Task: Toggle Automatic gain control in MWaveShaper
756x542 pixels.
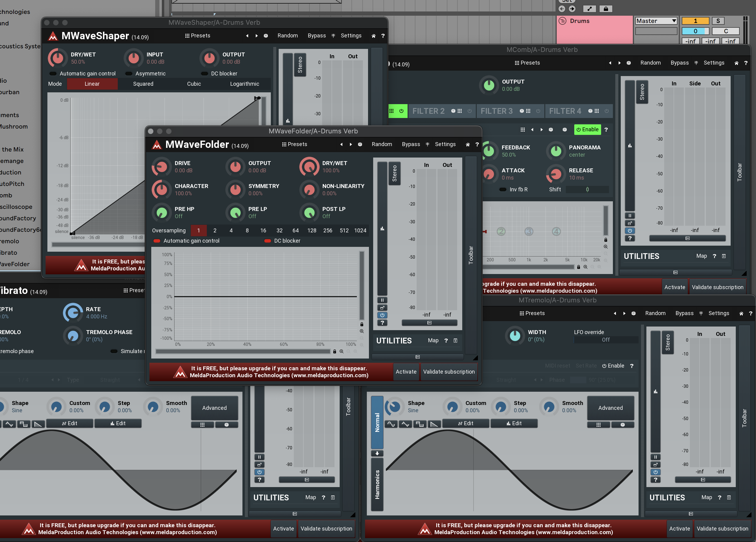Action: tap(82, 74)
